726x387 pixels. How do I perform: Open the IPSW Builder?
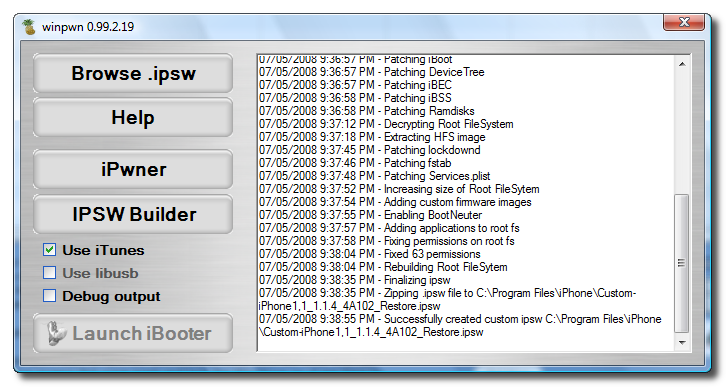pyautogui.click(x=133, y=214)
